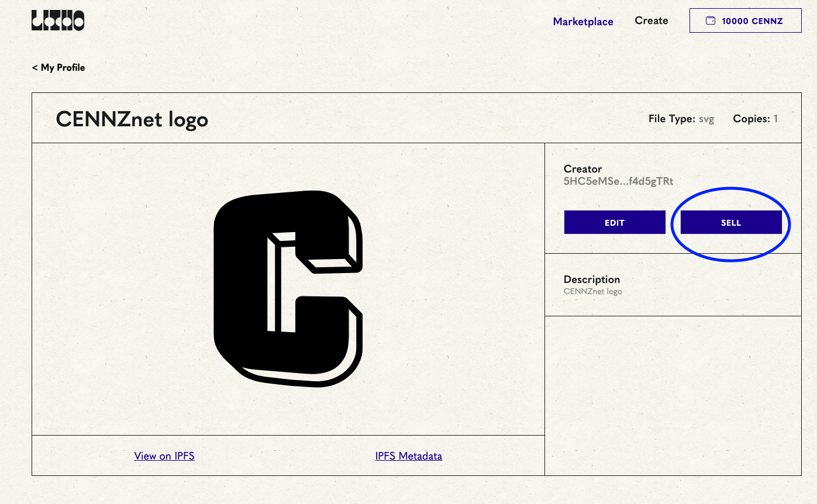Click the Description heading
This screenshot has height=504, width=817.
592,279
